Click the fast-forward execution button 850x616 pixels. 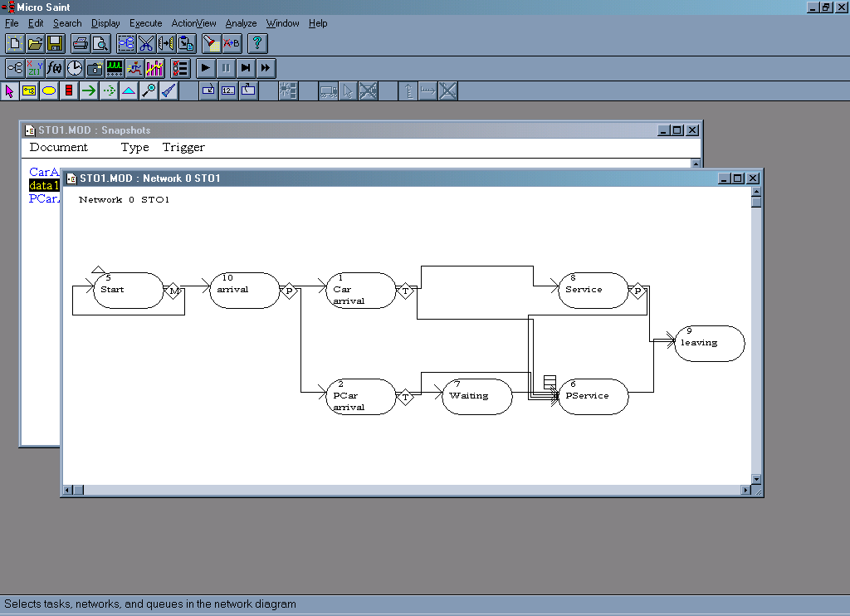pos(266,68)
